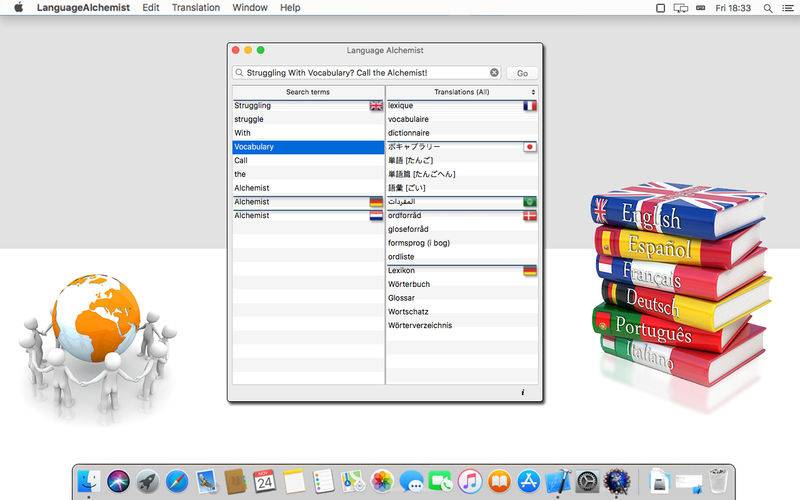Select the lowercase struggle search term
This screenshot has width=800, height=500.
point(308,119)
